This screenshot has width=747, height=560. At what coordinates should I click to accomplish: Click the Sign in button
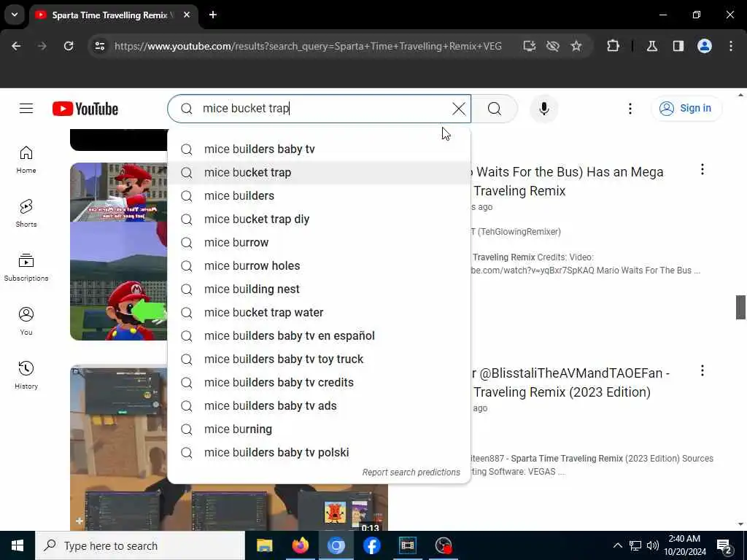pos(686,109)
